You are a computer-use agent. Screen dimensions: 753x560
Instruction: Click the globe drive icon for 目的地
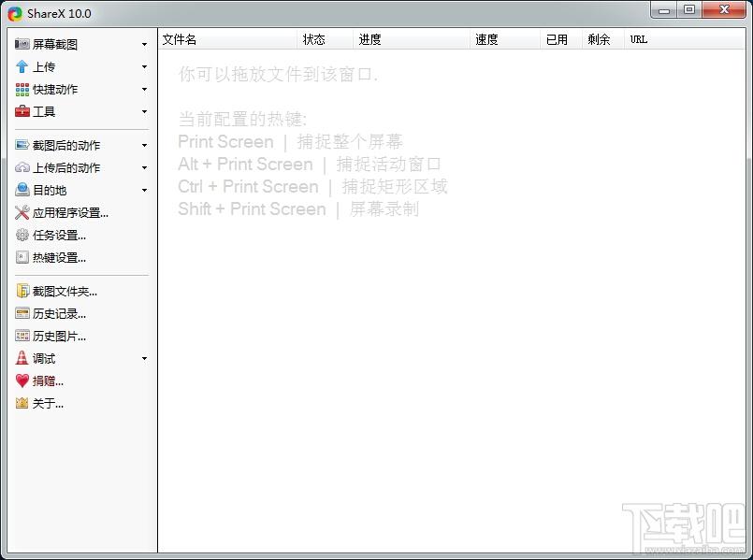22,190
